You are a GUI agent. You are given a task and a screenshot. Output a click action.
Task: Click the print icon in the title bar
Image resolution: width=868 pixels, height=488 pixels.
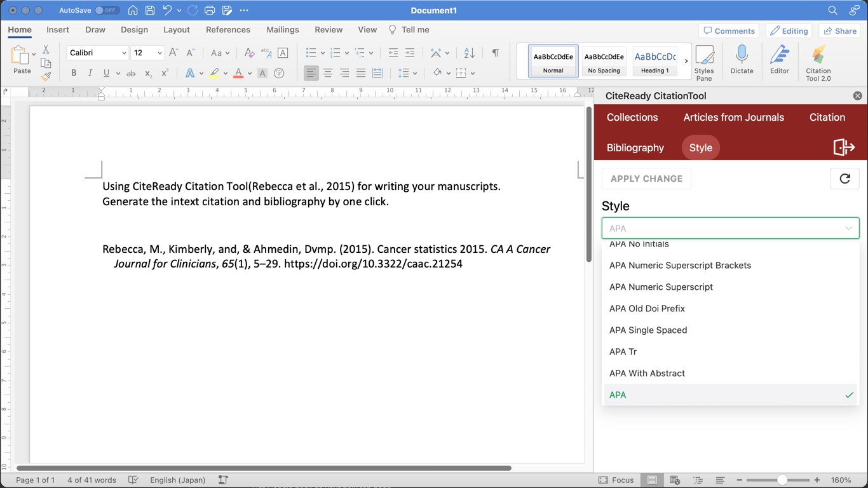click(x=210, y=10)
